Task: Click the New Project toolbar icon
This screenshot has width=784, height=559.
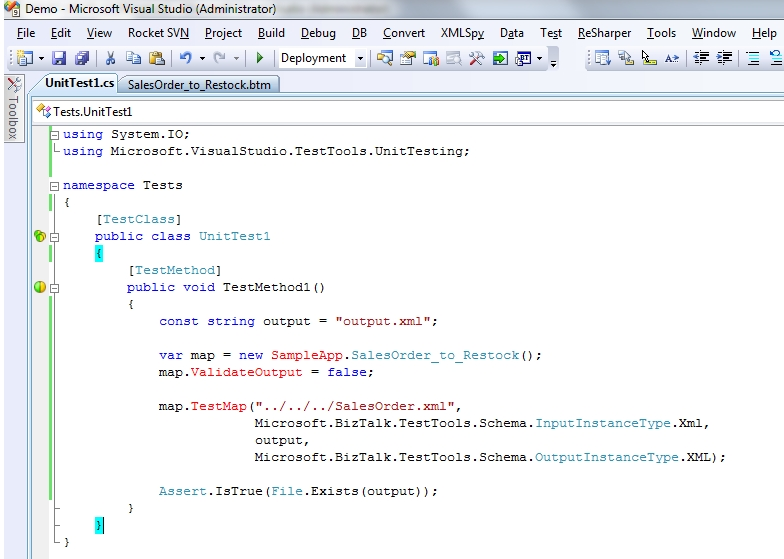Action: pyautogui.click(x=24, y=58)
